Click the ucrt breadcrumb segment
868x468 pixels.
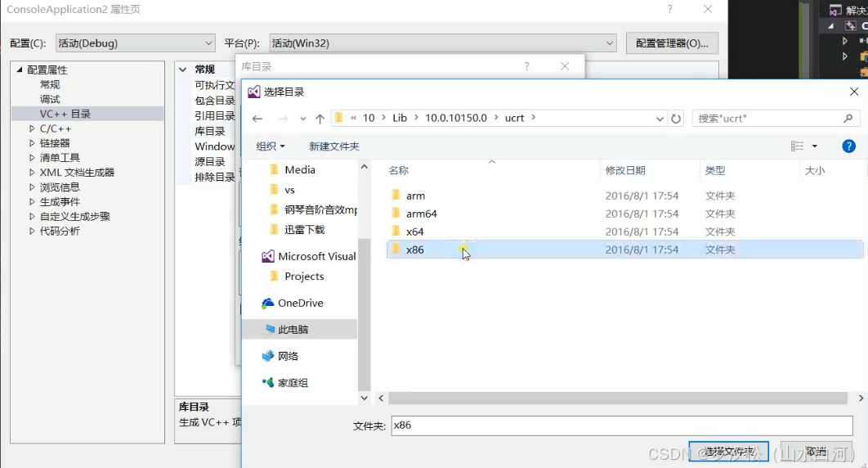pos(514,118)
